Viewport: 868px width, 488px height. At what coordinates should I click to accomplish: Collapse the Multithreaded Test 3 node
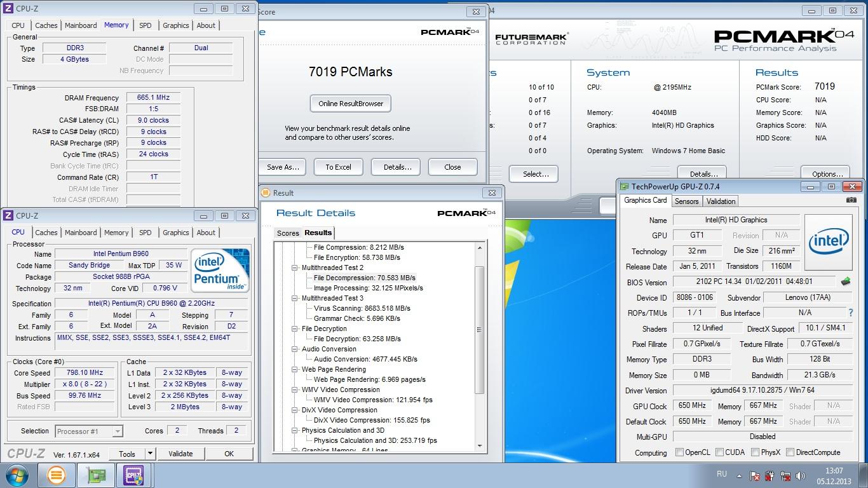click(295, 298)
